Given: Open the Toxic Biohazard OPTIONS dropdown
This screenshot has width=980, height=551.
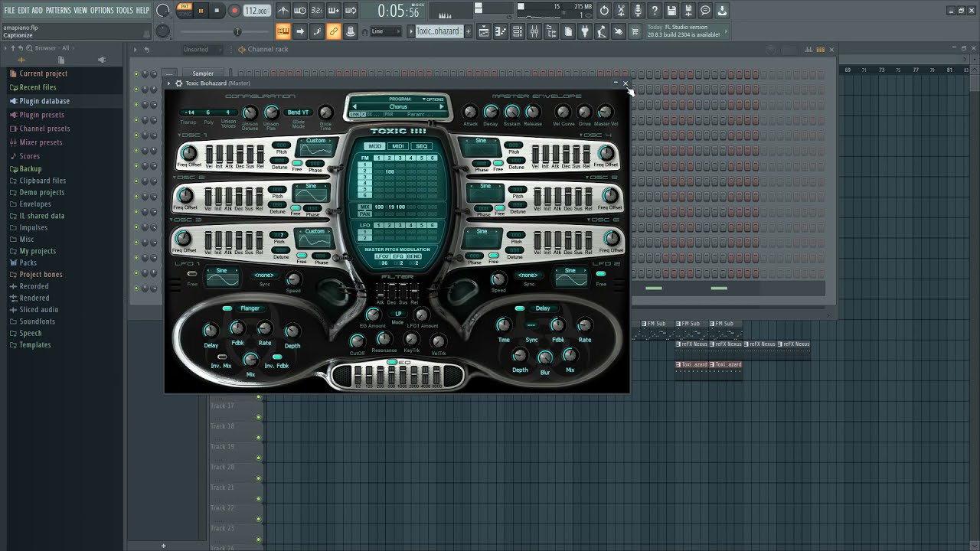Looking at the screenshot, I should click(x=433, y=99).
